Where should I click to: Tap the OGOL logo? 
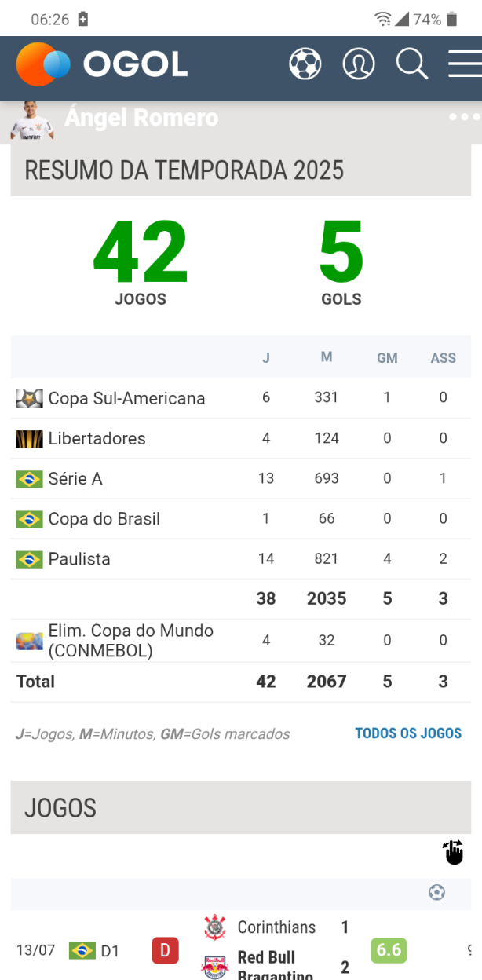point(102,64)
